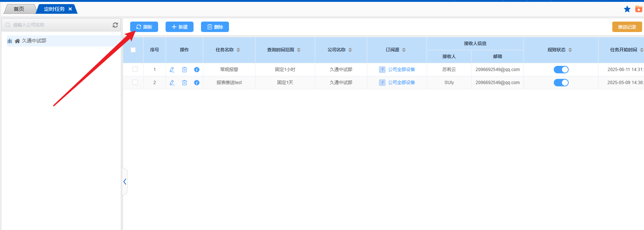Click the trash icon for 常规报警 row
This screenshot has width=644, height=230.
coord(184,70)
